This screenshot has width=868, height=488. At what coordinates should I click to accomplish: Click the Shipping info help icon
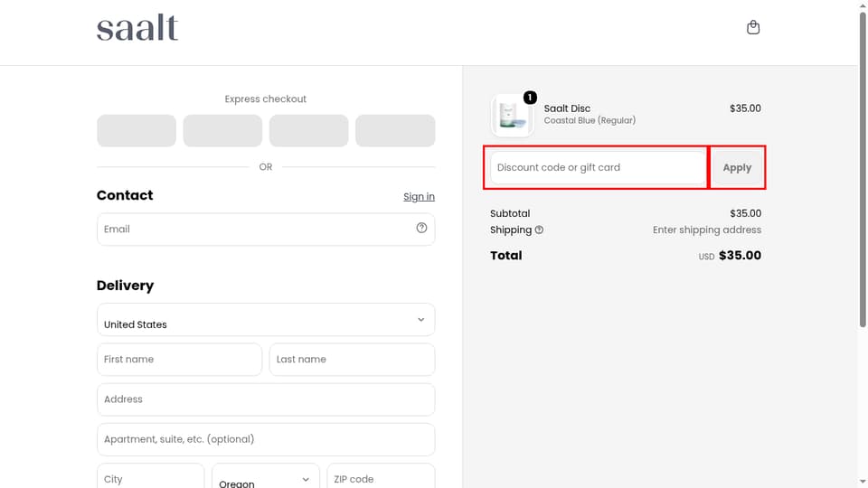(x=539, y=230)
